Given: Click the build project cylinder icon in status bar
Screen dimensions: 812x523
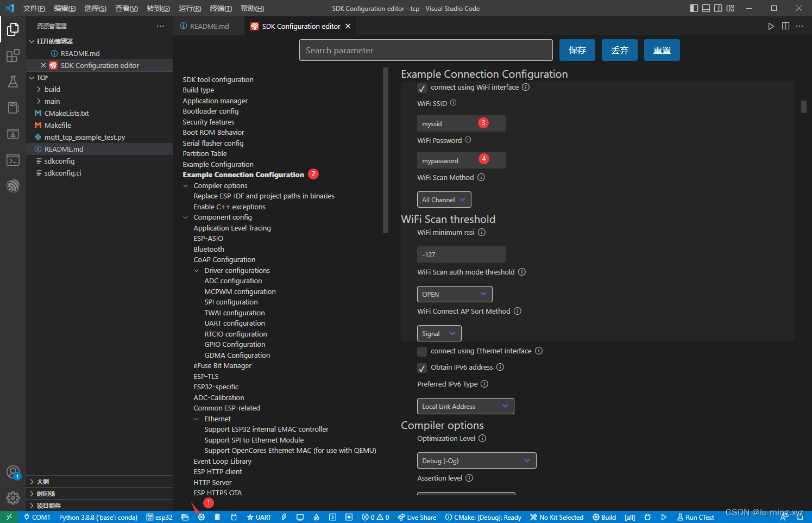Looking at the screenshot, I should (234, 517).
